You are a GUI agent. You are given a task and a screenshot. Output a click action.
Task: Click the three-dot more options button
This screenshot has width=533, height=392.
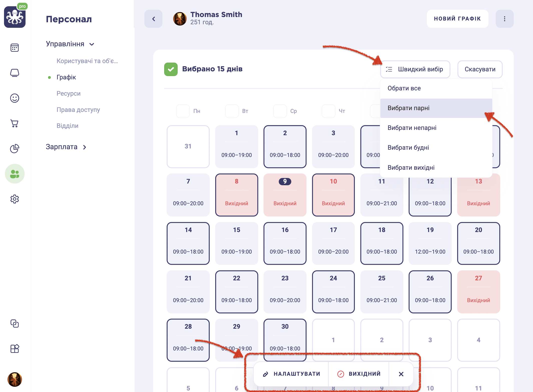[504, 19]
